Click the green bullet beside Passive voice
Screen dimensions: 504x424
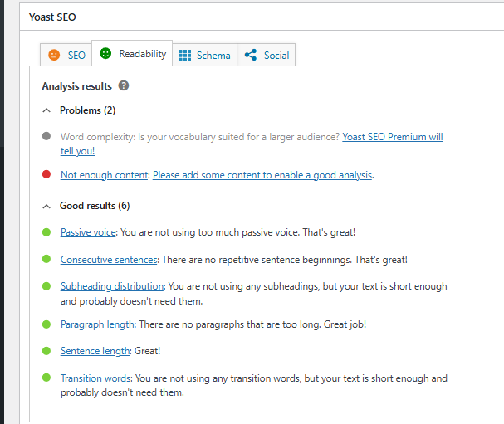(46, 232)
